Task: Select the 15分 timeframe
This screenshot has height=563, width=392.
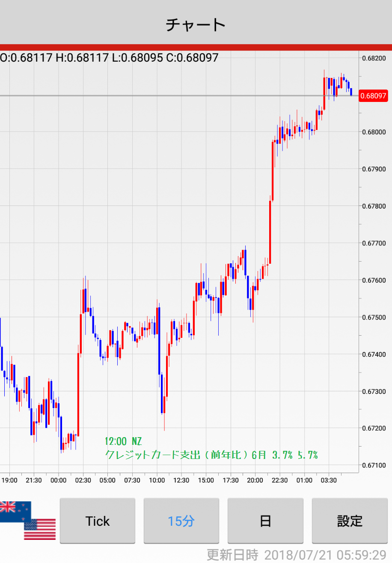Action: tap(181, 521)
